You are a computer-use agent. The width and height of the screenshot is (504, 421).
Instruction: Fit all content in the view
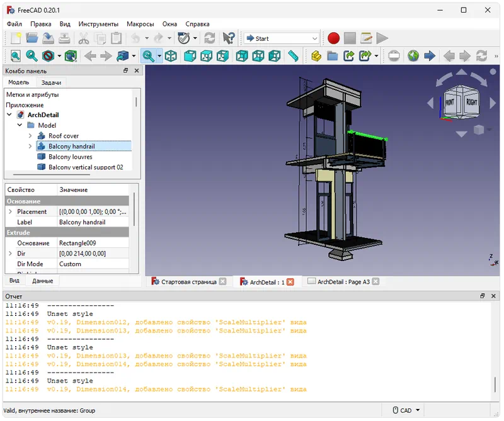(15, 56)
